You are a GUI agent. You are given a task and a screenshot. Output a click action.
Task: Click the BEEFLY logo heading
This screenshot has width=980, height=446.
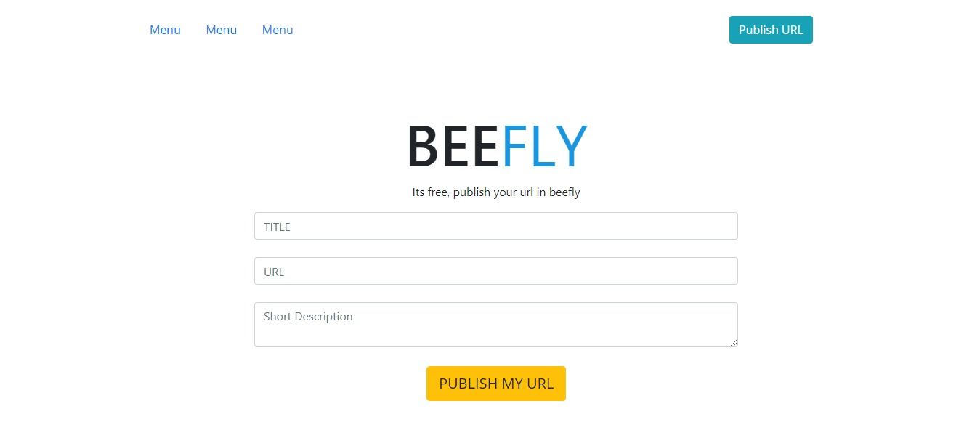pos(496,146)
